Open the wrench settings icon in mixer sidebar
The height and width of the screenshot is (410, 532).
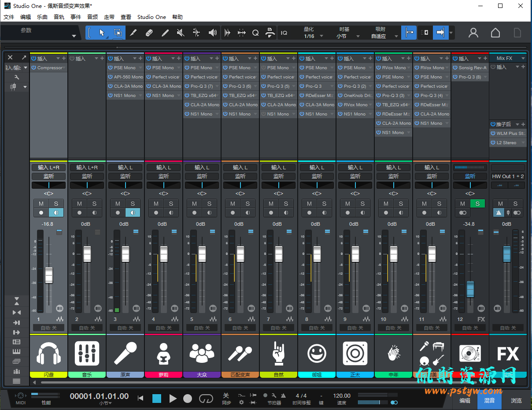point(17,77)
